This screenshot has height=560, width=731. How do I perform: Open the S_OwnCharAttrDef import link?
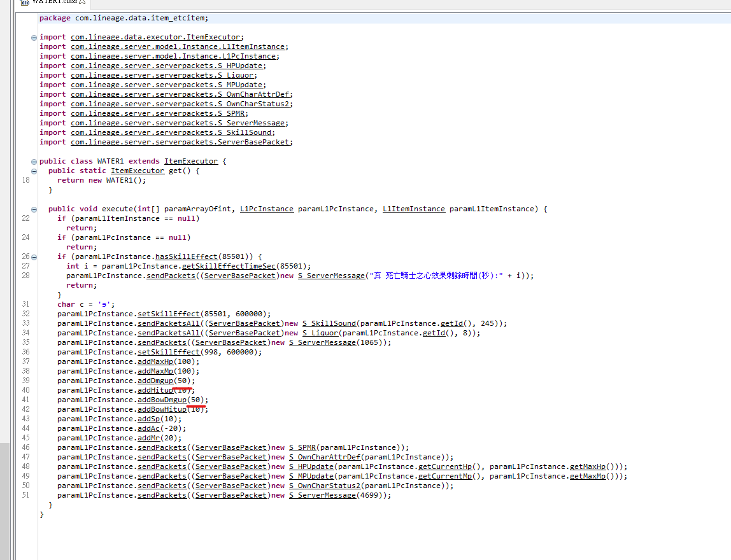coord(180,94)
